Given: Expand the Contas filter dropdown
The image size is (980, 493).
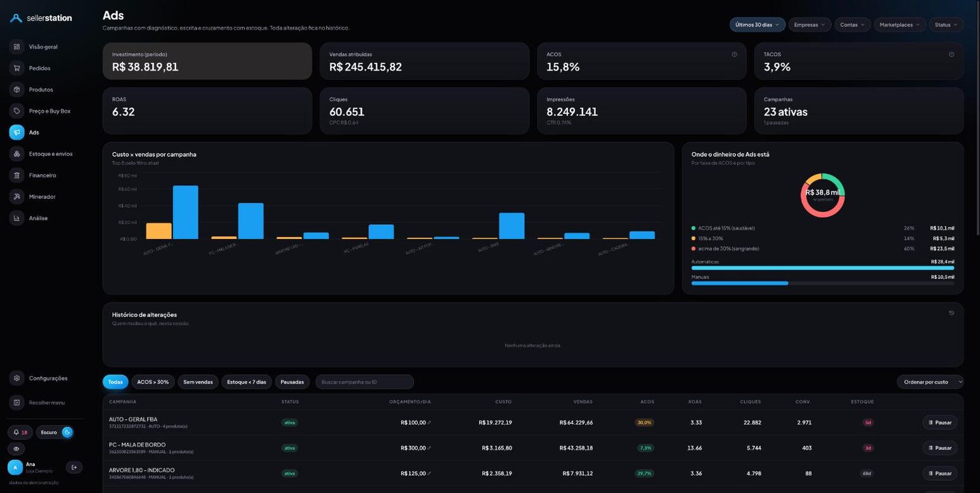Looking at the screenshot, I should (853, 25).
